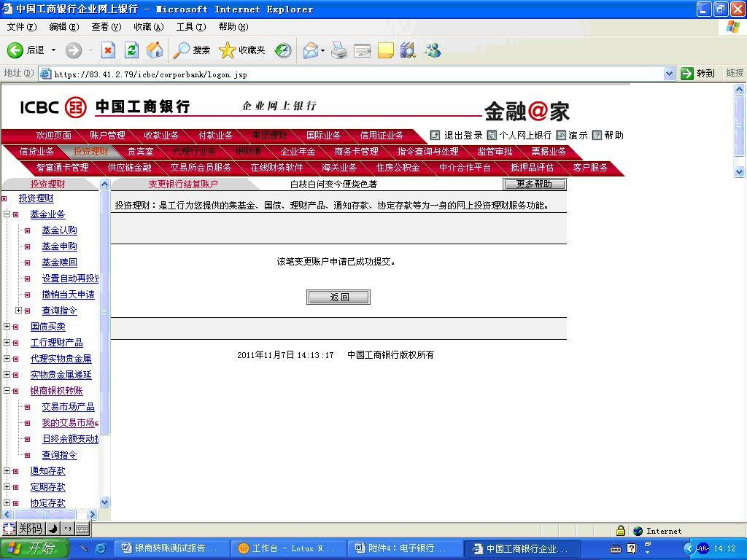The height and width of the screenshot is (560, 747).
Task: Click the tray help question mark icon
Action: (x=632, y=549)
